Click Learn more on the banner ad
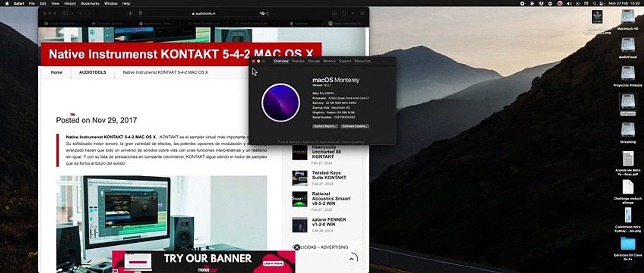Screen dimensions: 644x273 tap(273, 264)
